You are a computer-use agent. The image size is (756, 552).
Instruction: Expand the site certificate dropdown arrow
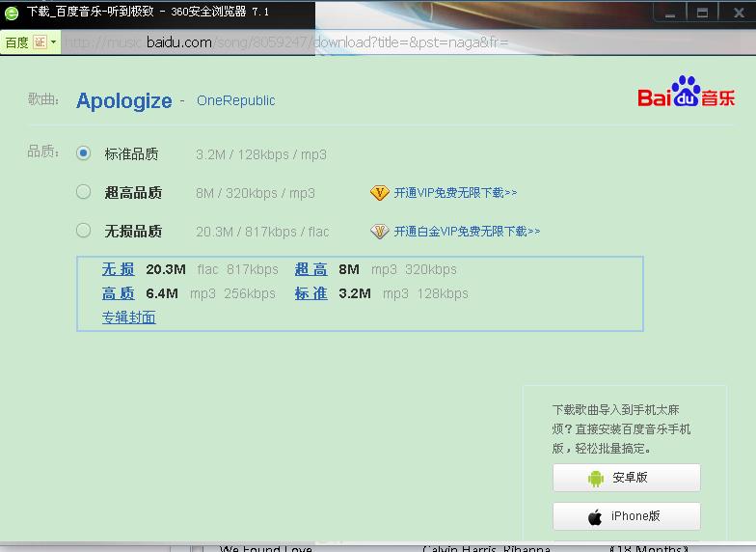click(x=54, y=42)
